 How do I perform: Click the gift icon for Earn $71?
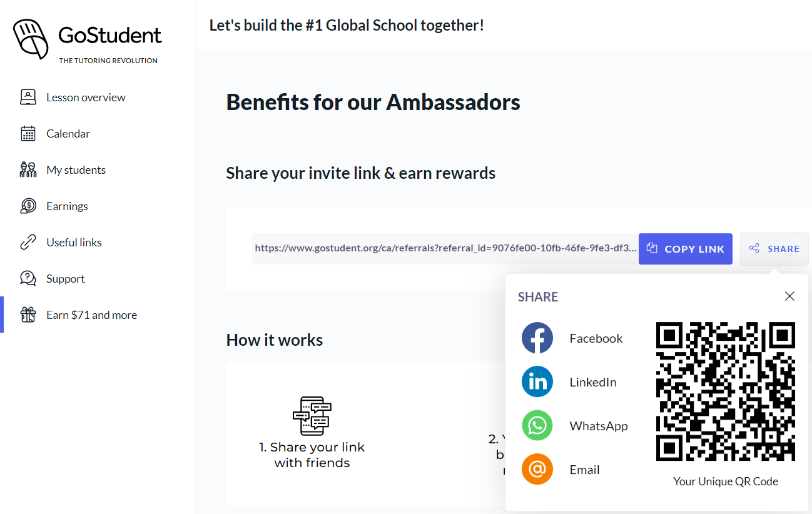pyautogui.click(x=28, y=315)
